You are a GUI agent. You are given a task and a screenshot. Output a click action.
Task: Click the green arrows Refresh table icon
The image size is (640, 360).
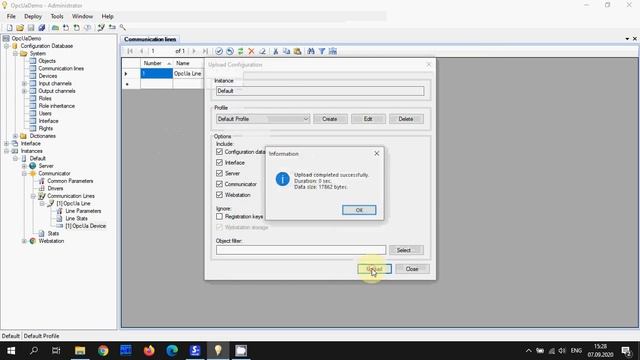[x=240, y=51]
